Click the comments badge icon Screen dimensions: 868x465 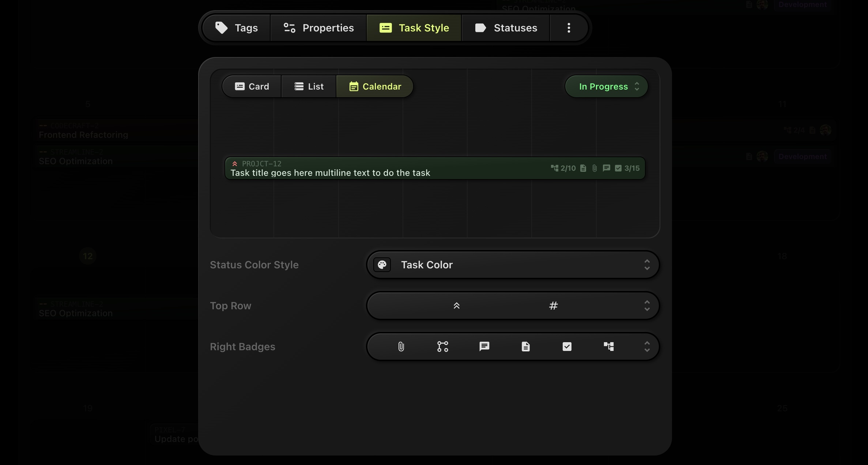coord(484,347)
